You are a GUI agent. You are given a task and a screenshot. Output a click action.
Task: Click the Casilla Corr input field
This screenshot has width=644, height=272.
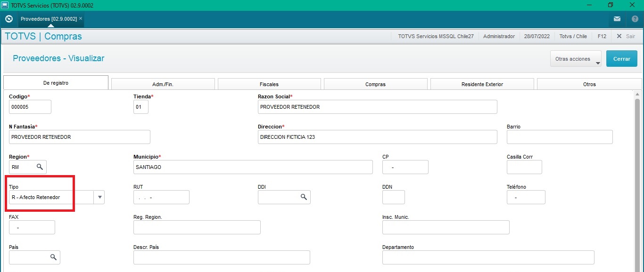(x=524, y=167)
